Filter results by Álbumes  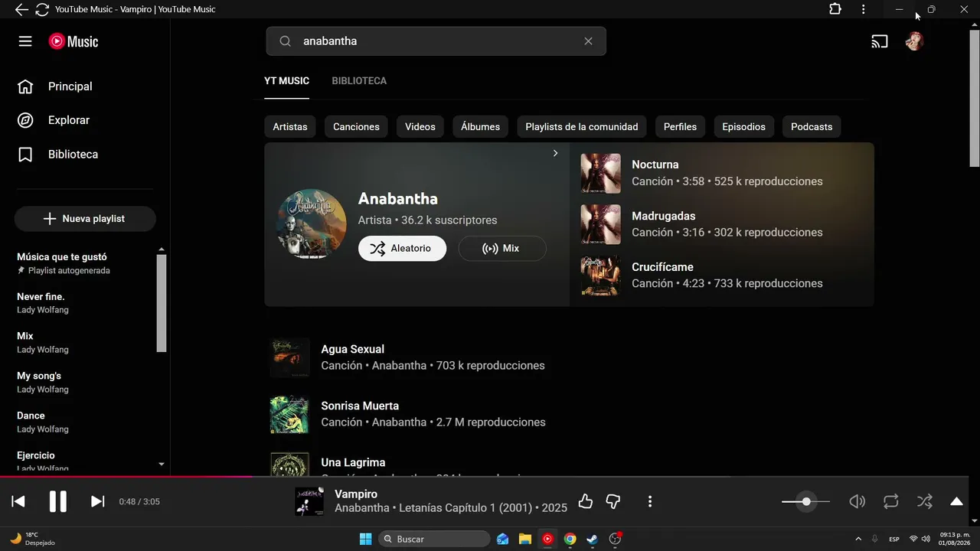[480, 126]
